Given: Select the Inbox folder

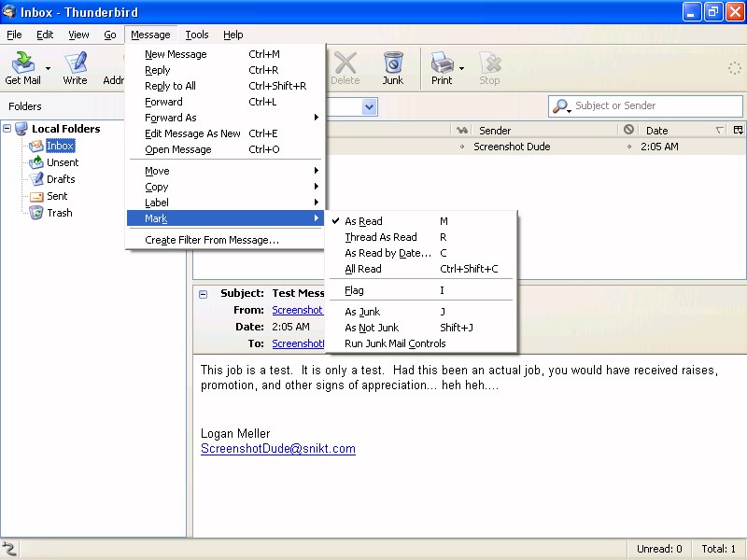Looking at the screenshot, I should (x=60, y=146).
